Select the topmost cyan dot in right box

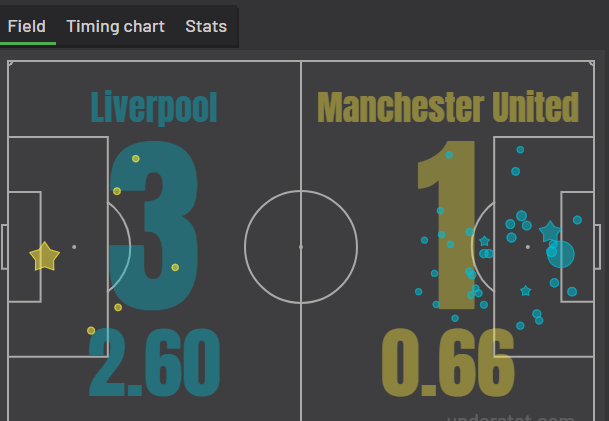tap(520, 150)
